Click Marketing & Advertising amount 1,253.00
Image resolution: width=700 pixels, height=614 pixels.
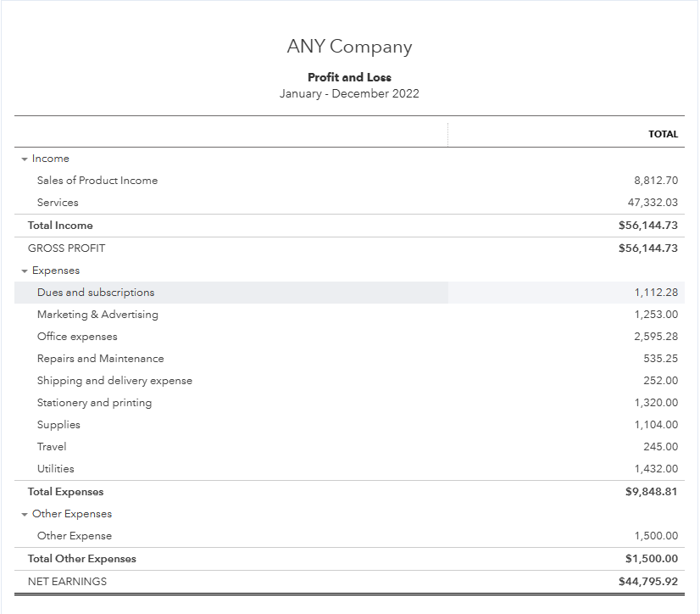click(656, 315)
